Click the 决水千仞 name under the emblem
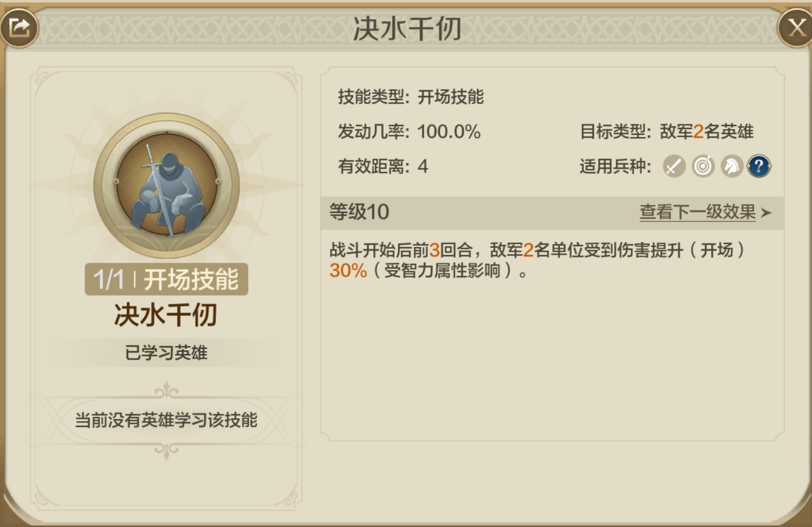The image size is (812, 527). (x=166, y=315)
